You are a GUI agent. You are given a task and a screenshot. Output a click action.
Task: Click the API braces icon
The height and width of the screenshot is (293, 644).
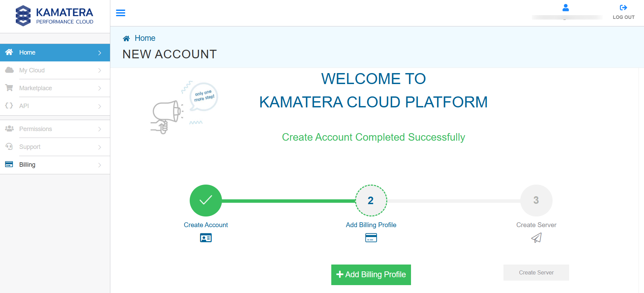(x=9, y=106)
